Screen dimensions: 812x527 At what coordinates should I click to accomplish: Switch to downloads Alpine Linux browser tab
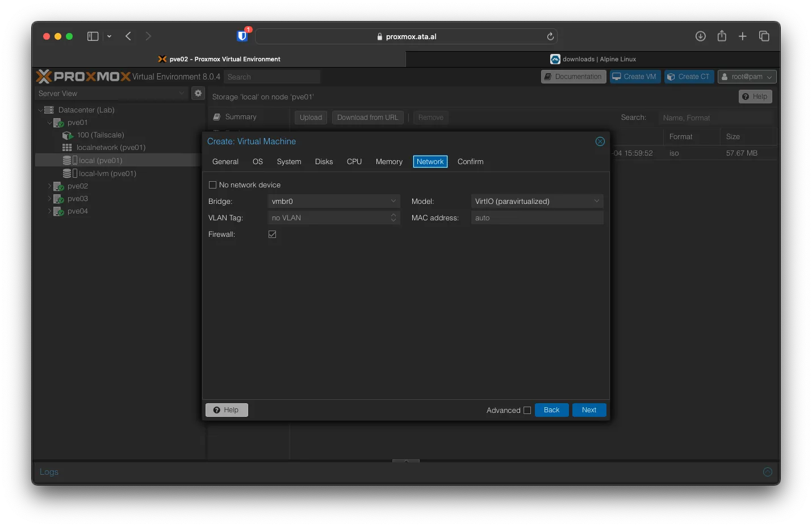[593, 59]
